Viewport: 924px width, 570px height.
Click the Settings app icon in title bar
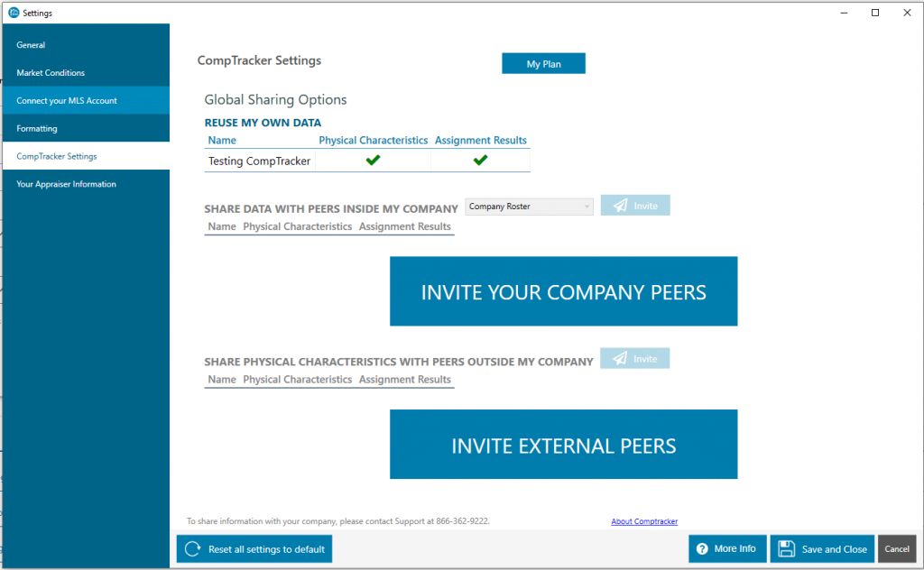click(x=14, y=13)
